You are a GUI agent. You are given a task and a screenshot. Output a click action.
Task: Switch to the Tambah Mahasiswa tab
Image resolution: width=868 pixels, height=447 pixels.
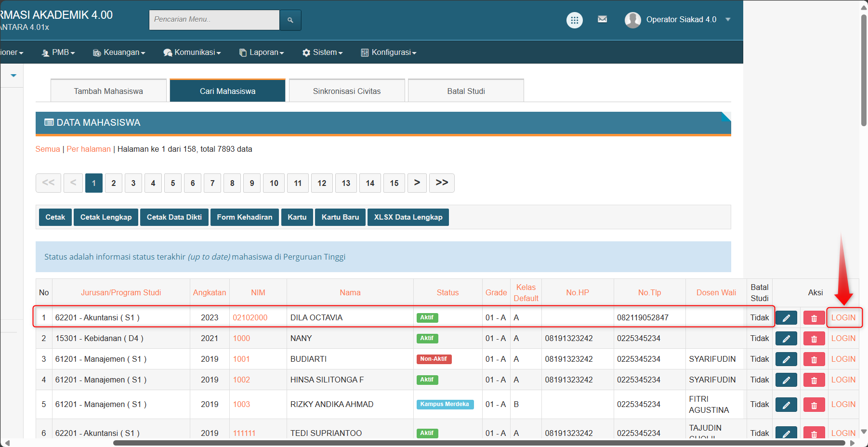coord(108,91)
